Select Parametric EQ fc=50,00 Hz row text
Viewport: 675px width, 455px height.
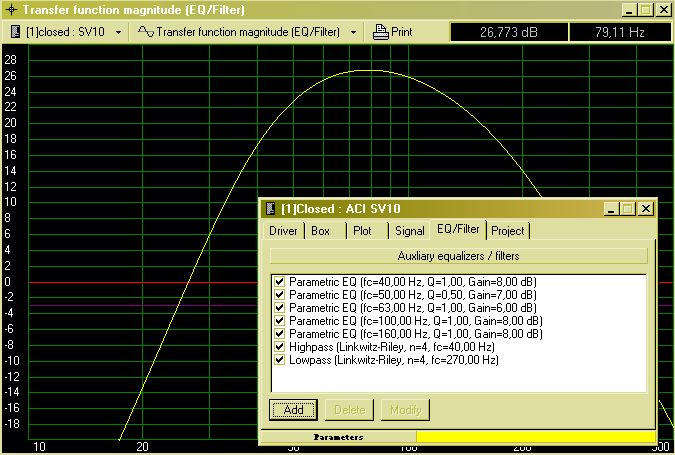(413, 295)
